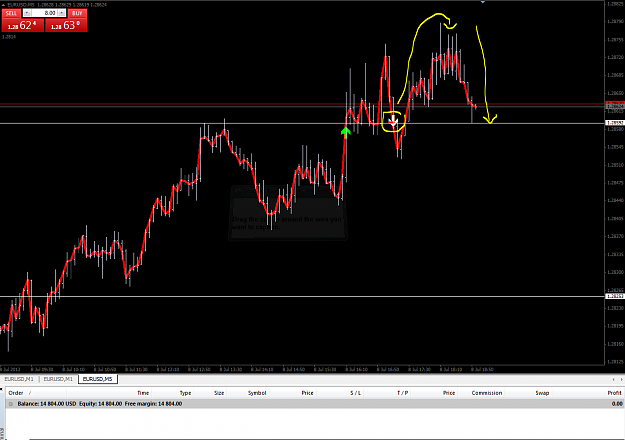This screenshot has width=625, height=440.
Task: Sort orders by the Order column header
Action: [16, 393]
